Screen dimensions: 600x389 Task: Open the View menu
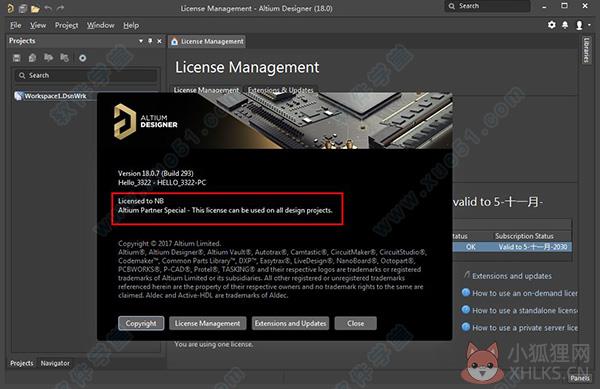38,25
